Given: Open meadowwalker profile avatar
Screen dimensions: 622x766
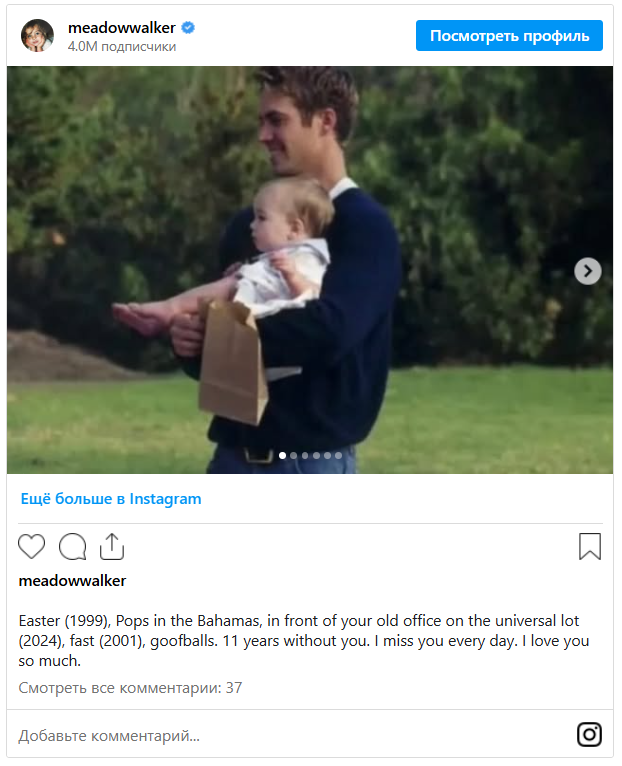Looking at the screenshot, I should [x=37, y=36].
